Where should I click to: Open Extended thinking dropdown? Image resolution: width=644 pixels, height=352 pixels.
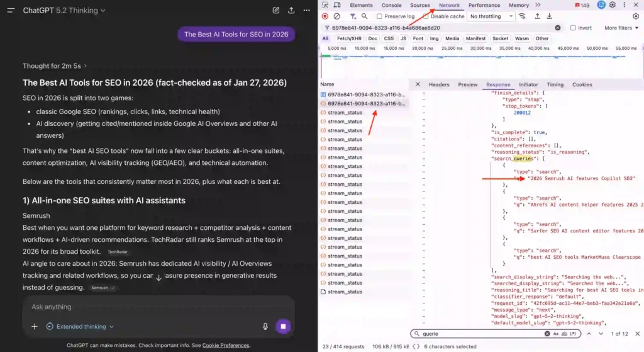pyautogui.click(x=80, y=327)
